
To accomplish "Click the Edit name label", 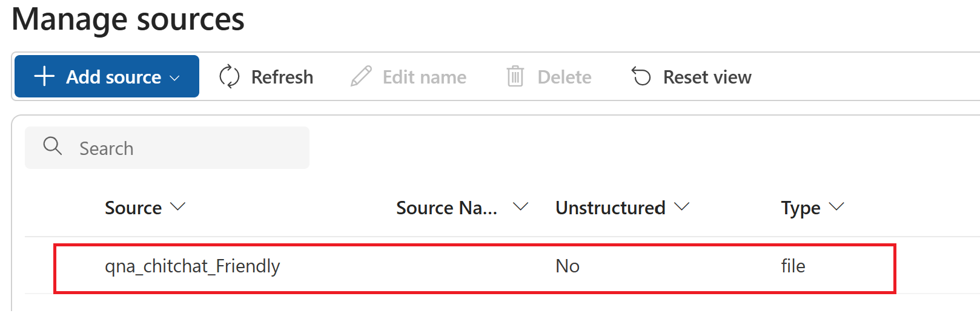I will [424, 77].
